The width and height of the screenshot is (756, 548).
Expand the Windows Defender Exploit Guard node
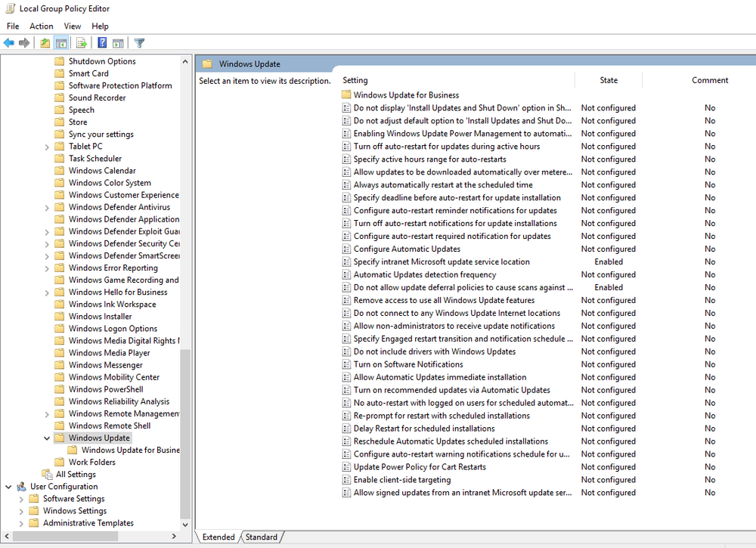pos(47,232)
